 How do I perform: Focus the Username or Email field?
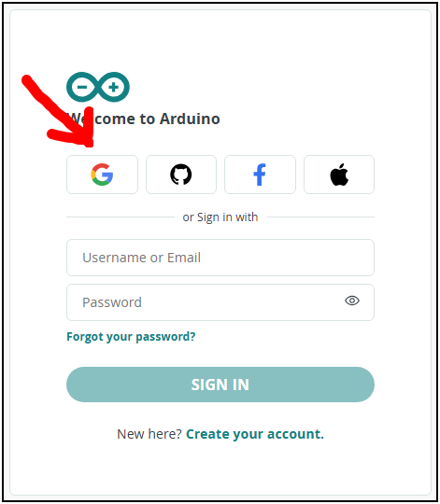coord(220,258)
